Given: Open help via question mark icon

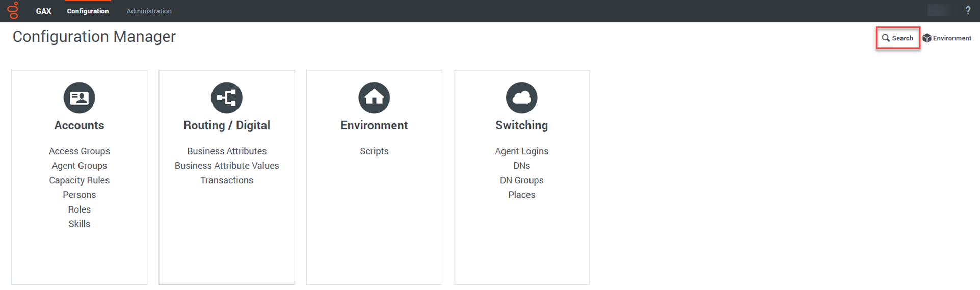Looking at the screenshot, I should (968, 11).
